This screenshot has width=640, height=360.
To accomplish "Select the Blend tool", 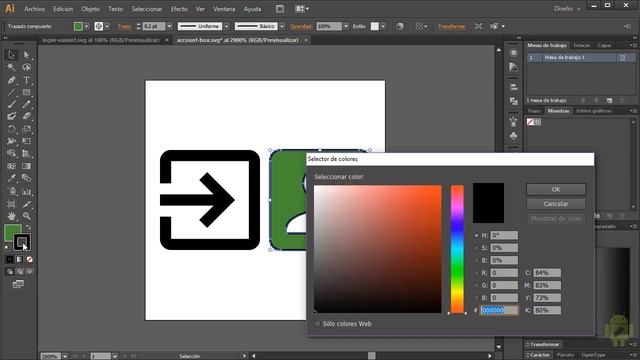I will pyautogui.click(x=27, y=178).
